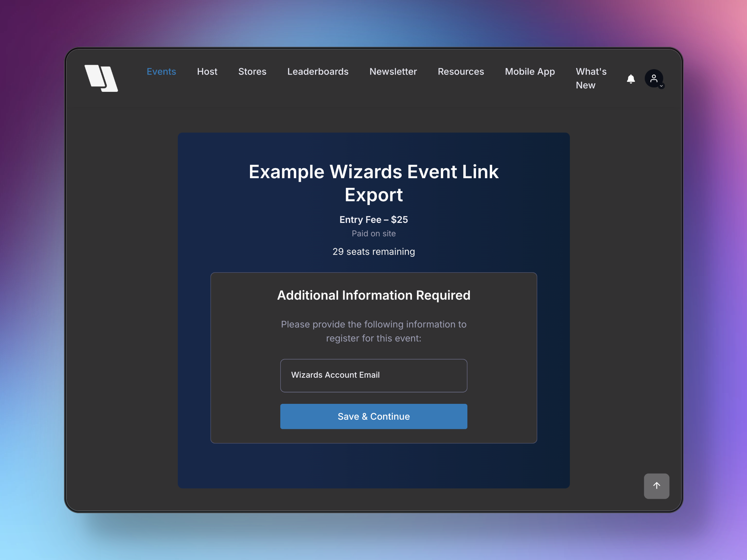Image resolution: width=747 pixels, height=560 pixels.
Task: Select the Newsletter nav link
Action: coord(393,72)
